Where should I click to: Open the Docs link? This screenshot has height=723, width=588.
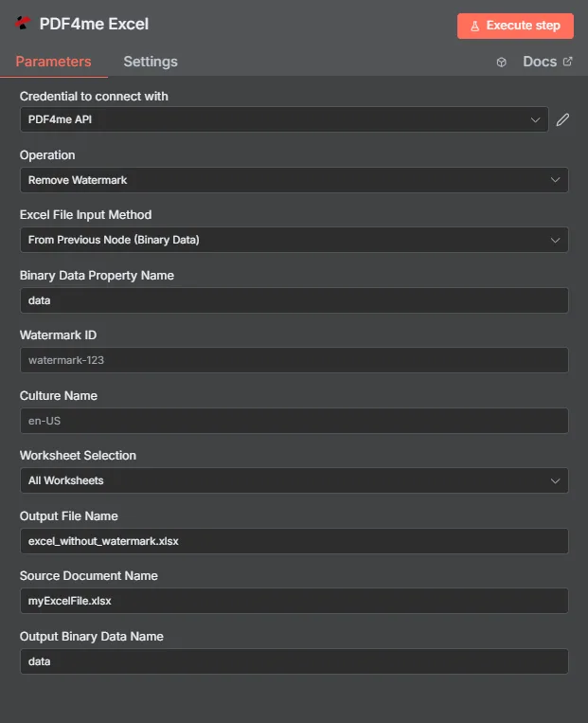(540, 62)
